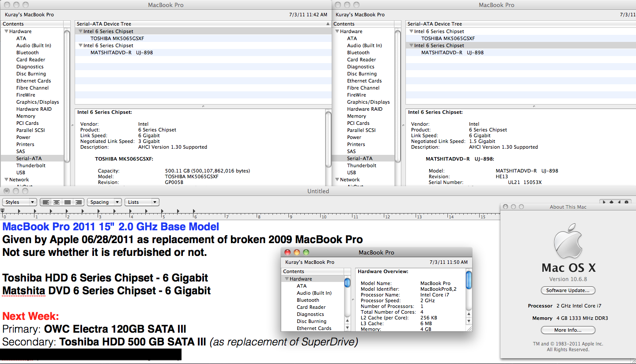Viewport: 636px width, 364px height.
Task: Click the tab stop marker at ruler position 1
Action: click(x=35, y=212)
